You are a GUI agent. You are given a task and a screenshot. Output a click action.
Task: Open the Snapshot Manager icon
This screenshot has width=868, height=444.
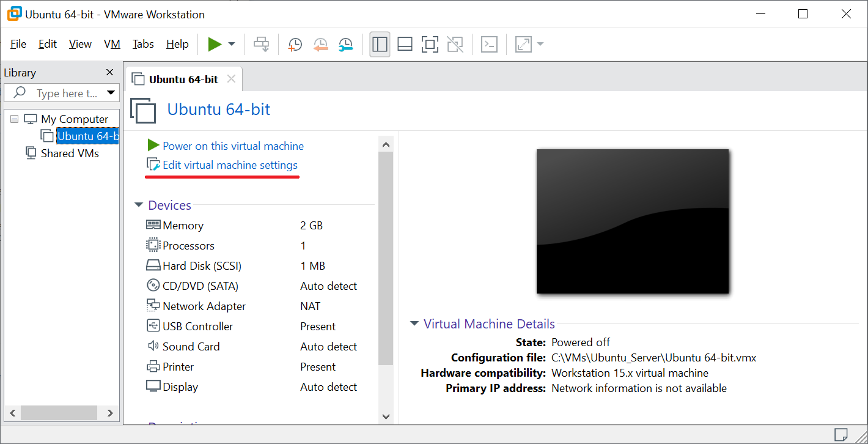point(345,44)
